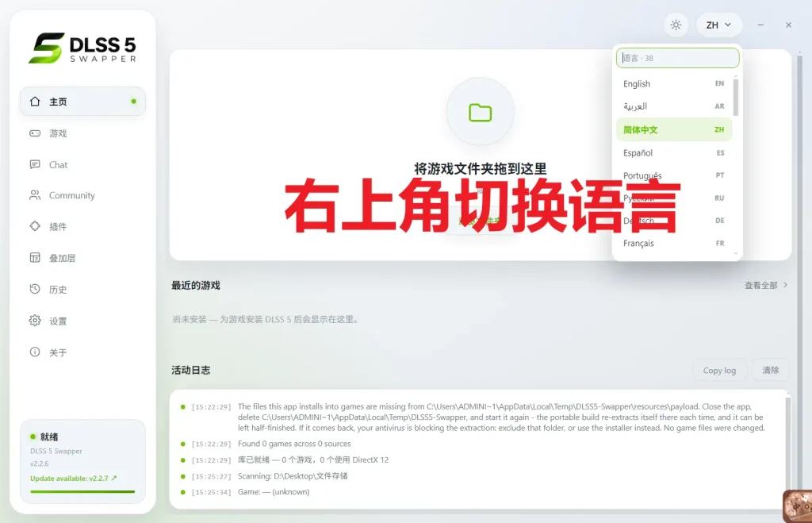Open the 叠加层 overlay page
This screenshot has width=812, height=523.
82,258
